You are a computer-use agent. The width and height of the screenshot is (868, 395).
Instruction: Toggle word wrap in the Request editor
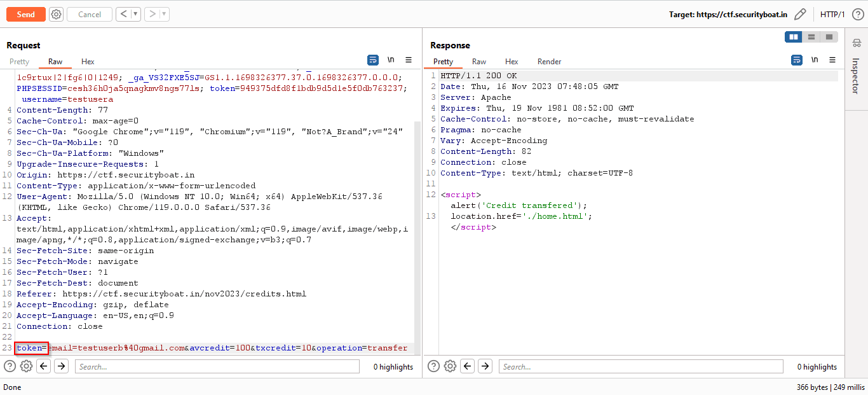pos(373,60)
